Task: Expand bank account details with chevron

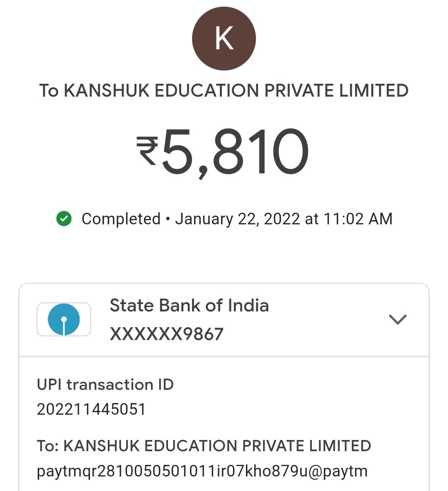Action: tap(397, 319)
